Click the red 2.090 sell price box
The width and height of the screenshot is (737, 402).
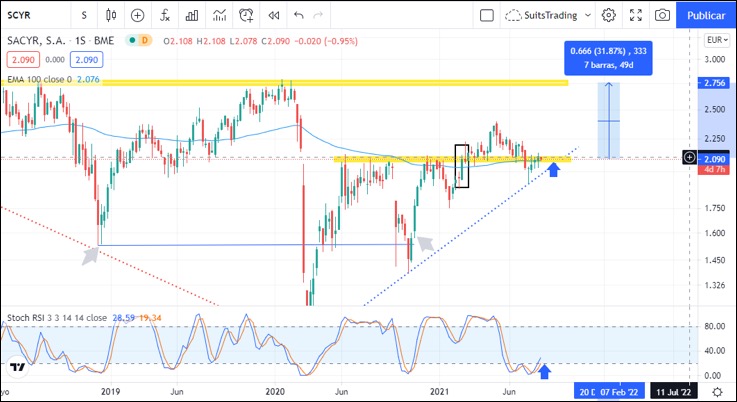tap(23, 60)
